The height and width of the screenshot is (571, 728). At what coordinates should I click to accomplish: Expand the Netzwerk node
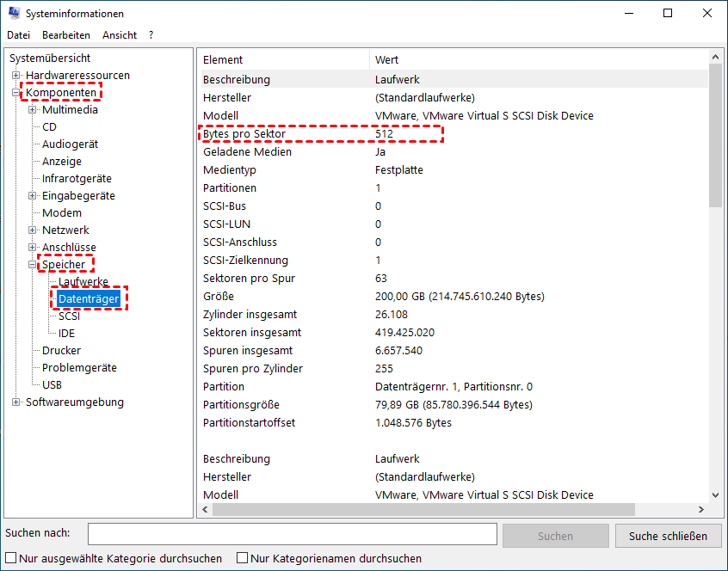[x=32, y=230]
